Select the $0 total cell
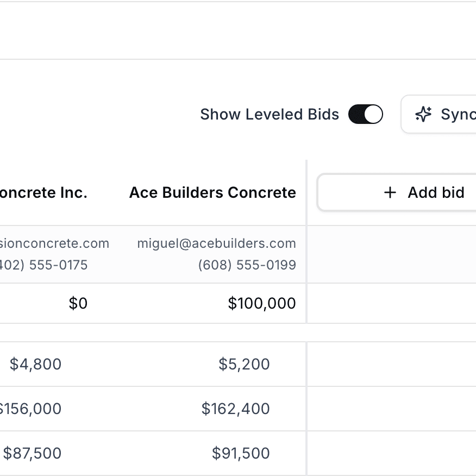The height and width of the screenshot is (476, 476). tap(78, 303)
